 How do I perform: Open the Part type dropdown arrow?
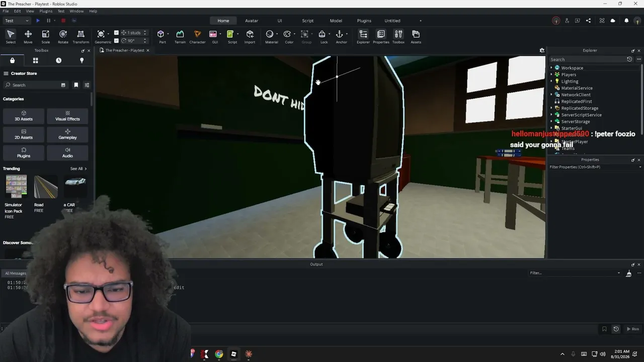click(169, 34)
